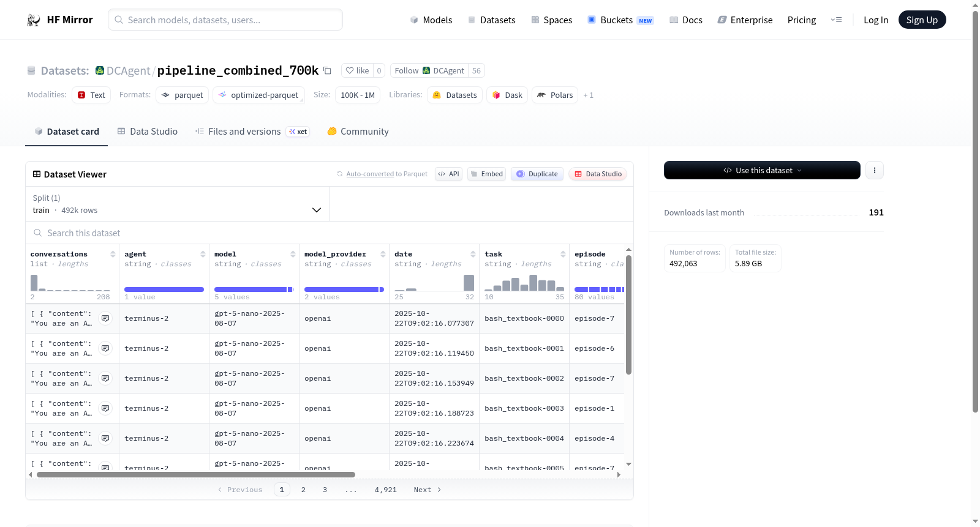
Task: Open the Files and versions tab
Action: click(252, 132)
